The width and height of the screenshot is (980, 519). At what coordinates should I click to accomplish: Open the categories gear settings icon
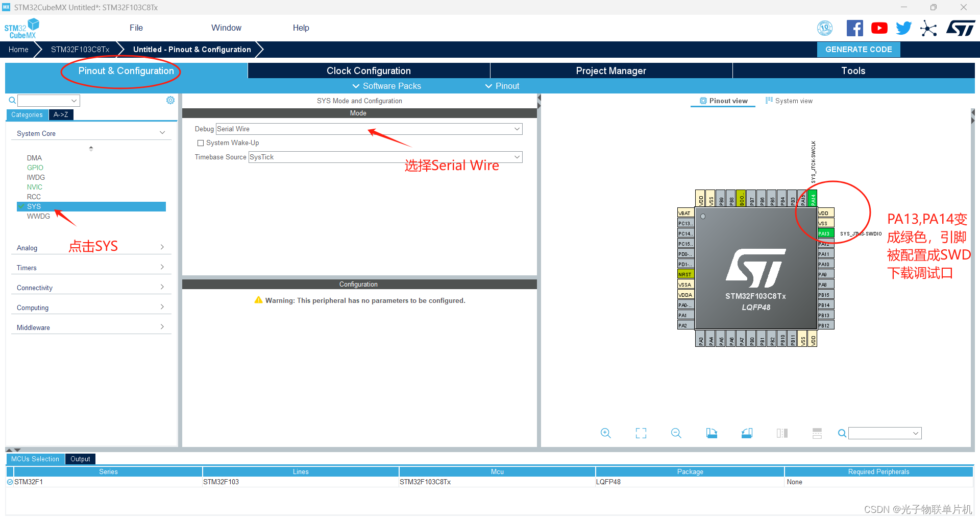click(170, 100)
